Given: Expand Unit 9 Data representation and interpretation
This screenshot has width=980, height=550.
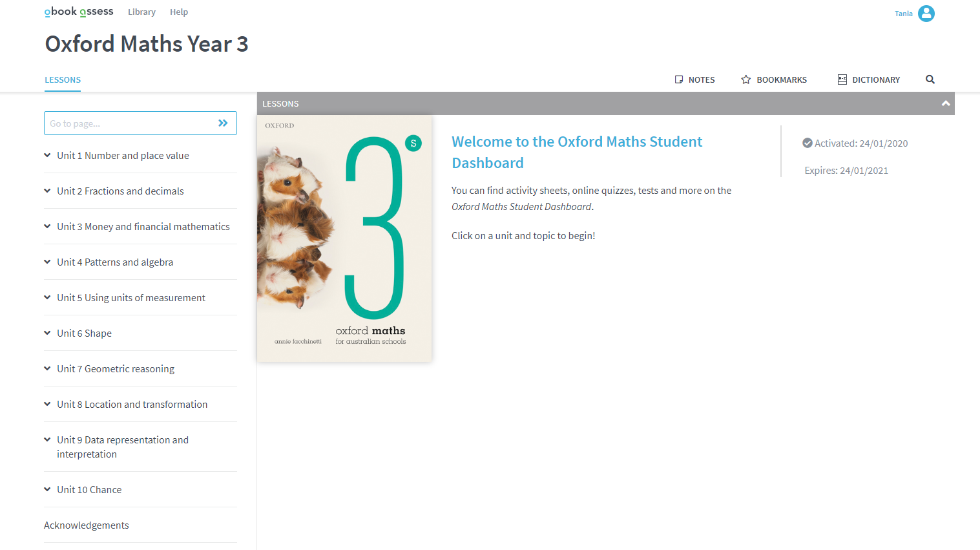Looking at the screenshot, I should coord(123,446).
